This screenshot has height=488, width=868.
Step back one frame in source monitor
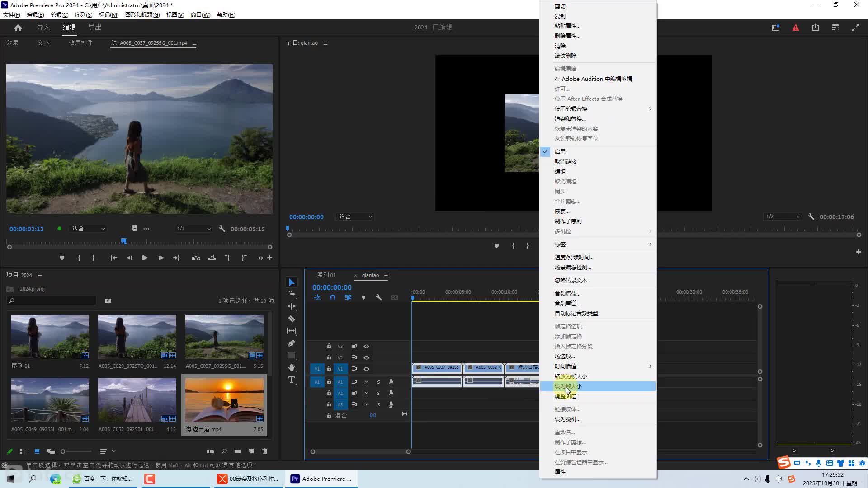pos(129,258)
